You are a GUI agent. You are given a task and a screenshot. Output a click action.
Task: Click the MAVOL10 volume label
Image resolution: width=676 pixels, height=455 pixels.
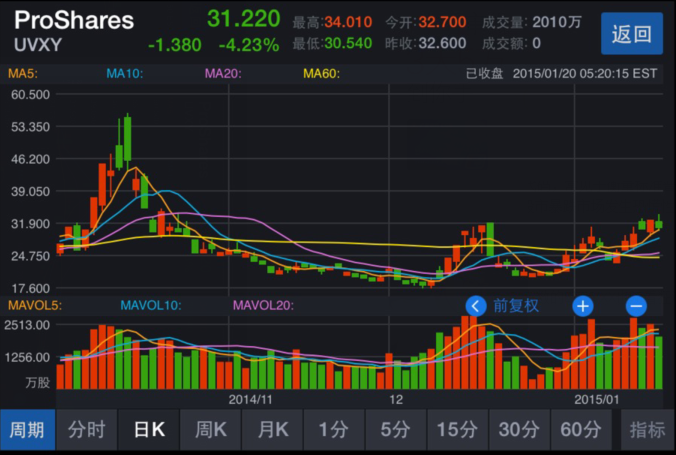(x=151, y=305)
